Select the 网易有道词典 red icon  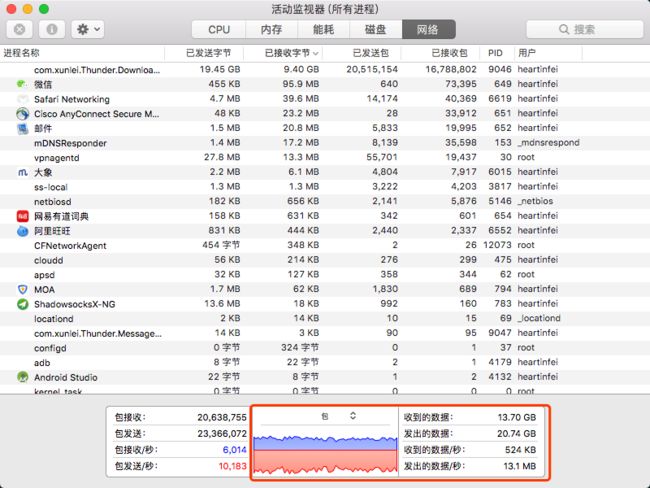[x=22, y=216]
